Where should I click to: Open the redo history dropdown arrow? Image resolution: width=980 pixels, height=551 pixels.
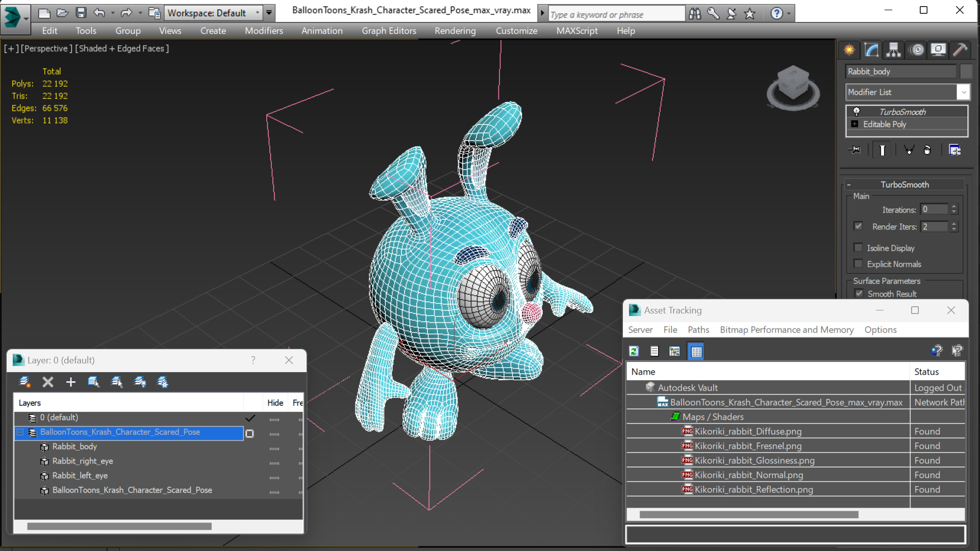pos(140,13)
